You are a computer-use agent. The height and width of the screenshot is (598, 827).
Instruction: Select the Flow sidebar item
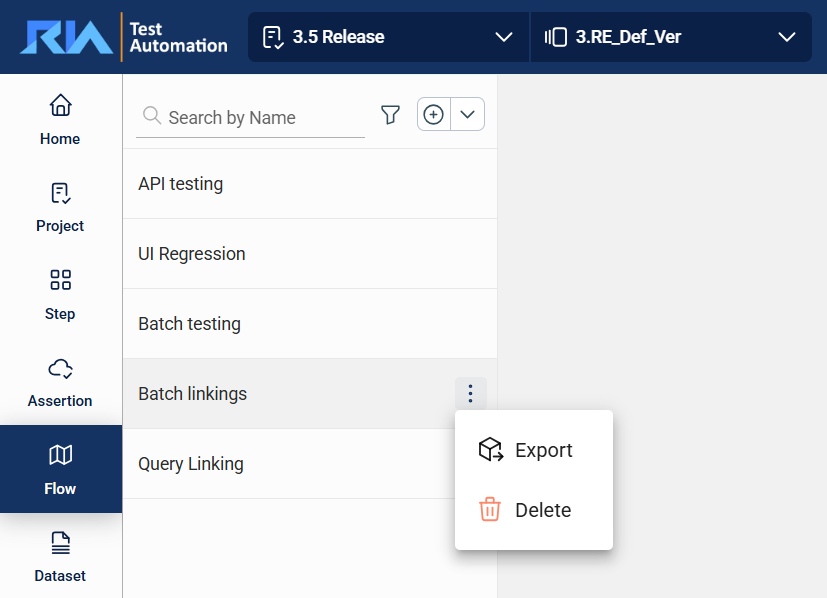pyautogui.click(x=60, y=469)
